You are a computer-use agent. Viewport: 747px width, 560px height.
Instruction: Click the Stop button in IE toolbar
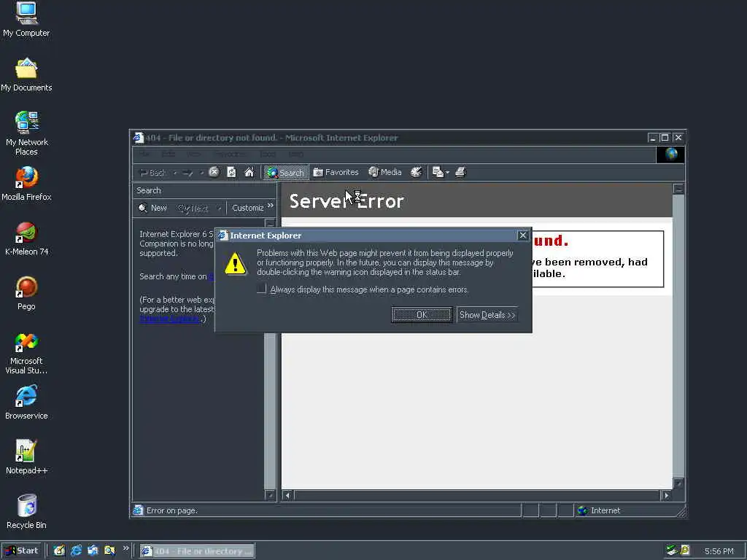tap(214, 172)
